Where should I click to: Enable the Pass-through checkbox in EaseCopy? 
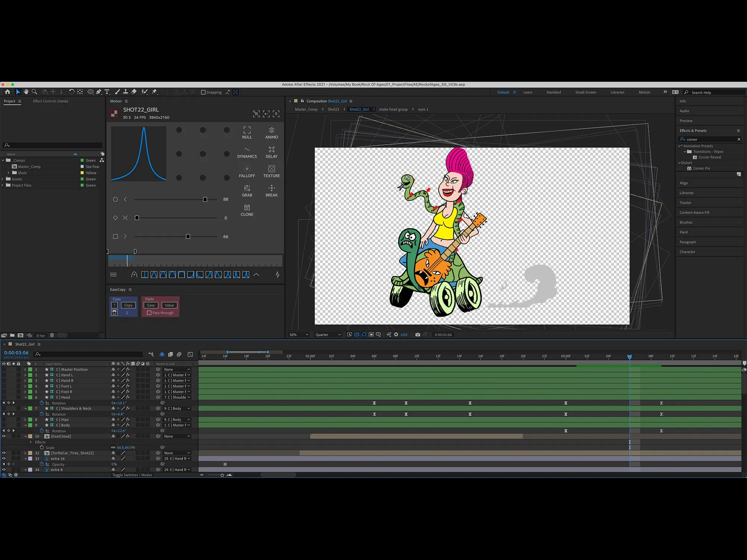pyautogui.click(x=149, y=313)
